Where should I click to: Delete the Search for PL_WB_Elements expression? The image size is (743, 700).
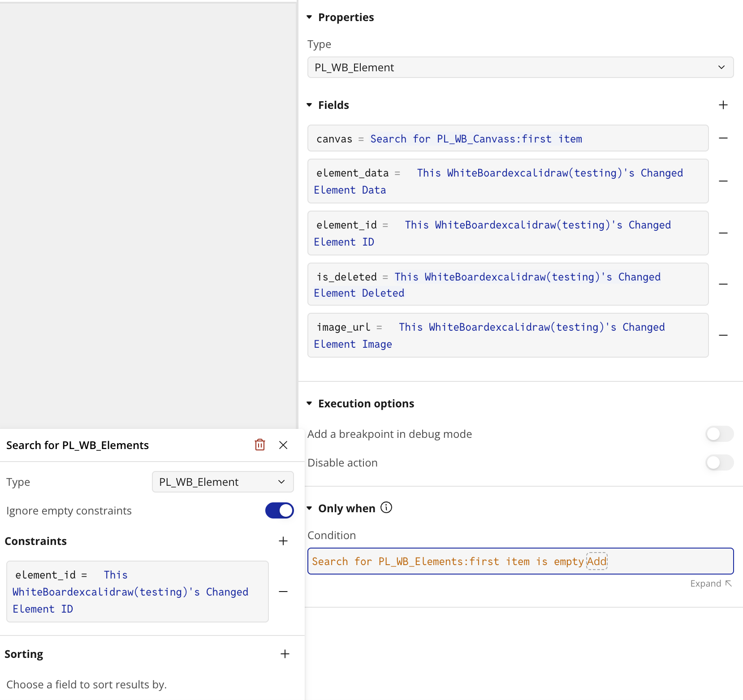260,445
